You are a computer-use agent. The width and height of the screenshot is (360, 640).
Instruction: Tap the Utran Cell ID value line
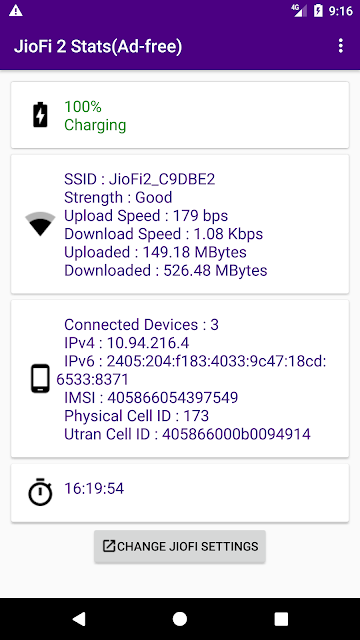pyautogui.click(x=187, y=434)
